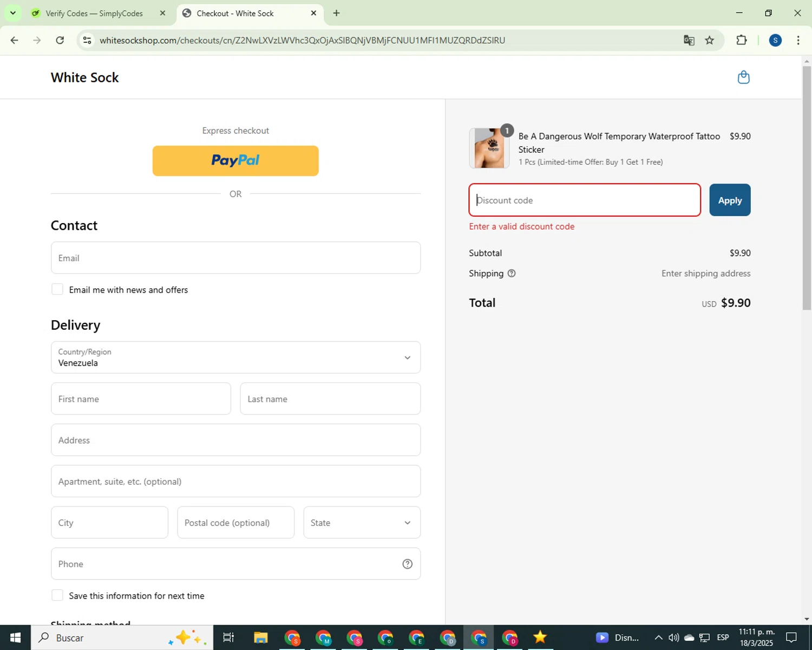The image size is (812, 650).
Task: Open the site information icon in address bar
Action: tap(87, 40)
